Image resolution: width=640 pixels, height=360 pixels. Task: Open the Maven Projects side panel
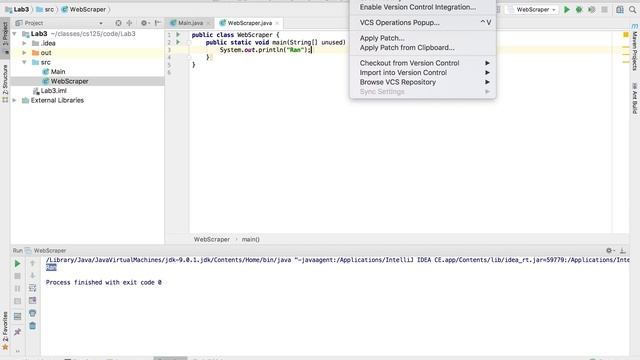point(635,47)
